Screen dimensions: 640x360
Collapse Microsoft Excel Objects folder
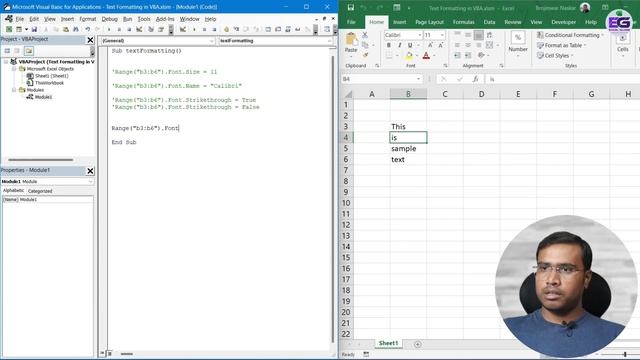(14, 69)
